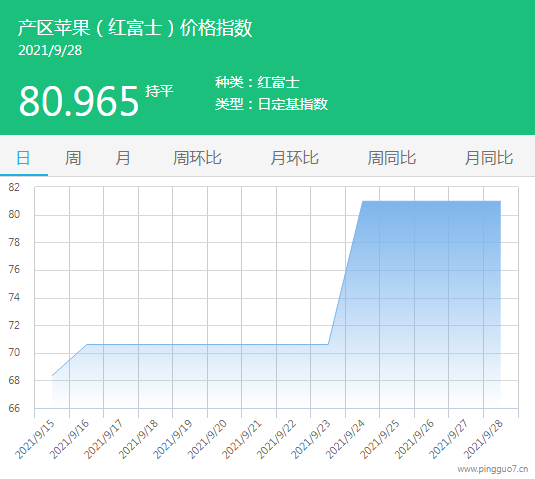Open the 月同比 tab
535x479 pixels.
point(489,158)
